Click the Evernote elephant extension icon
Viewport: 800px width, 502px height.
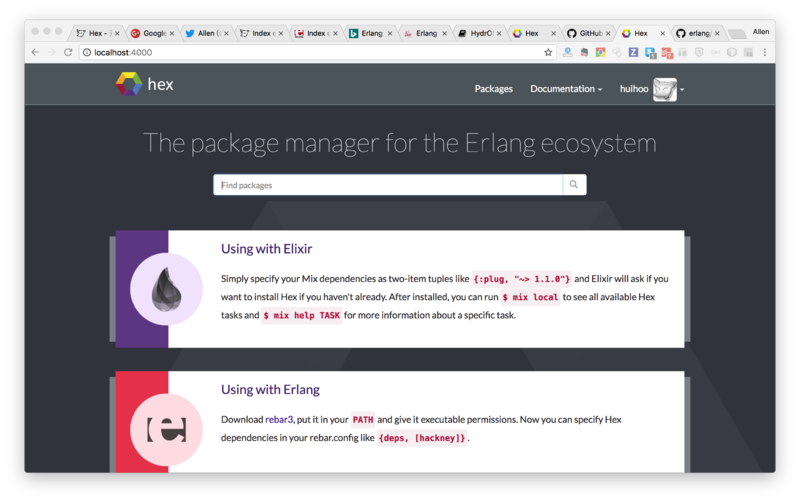[584, 52]
